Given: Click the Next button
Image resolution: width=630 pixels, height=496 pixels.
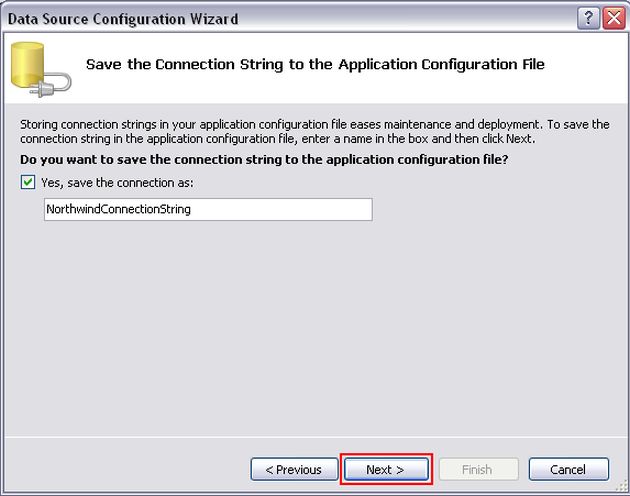Looking at the screenshot, I should (x=385, y=469).
